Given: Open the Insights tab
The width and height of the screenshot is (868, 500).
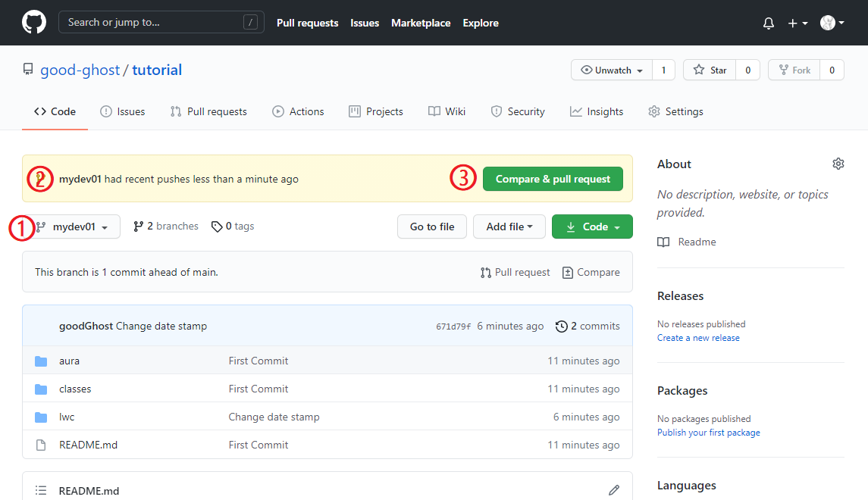Looking at the screenshot, I should coord(597,111).
